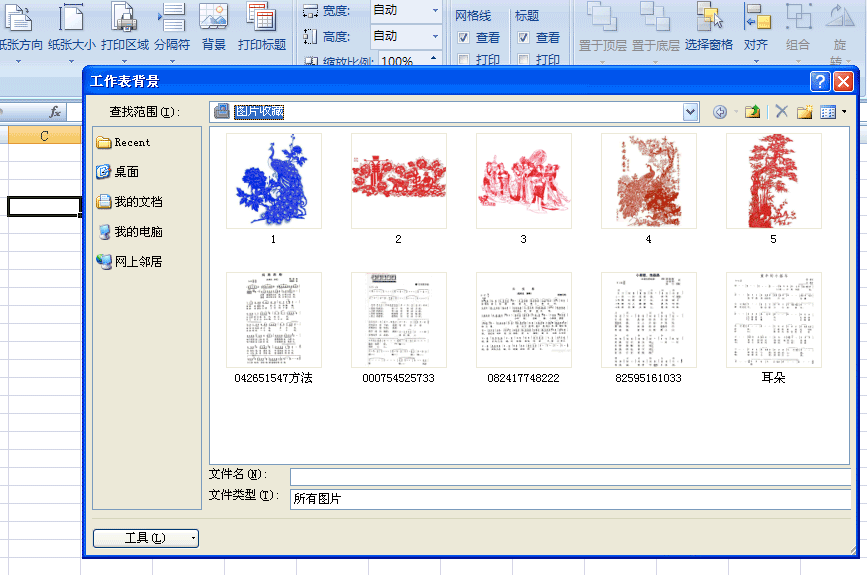Go up one folder level
Viewport: 867px width, 575px height.
(x=752, y=112)
